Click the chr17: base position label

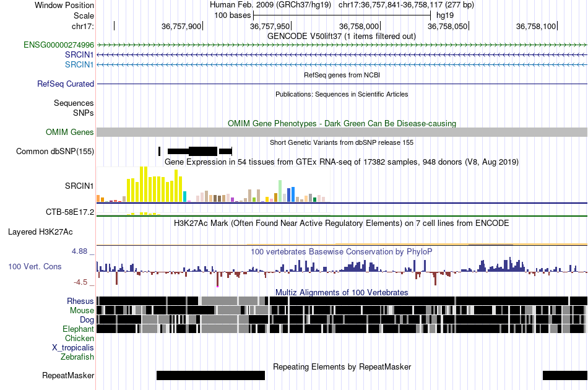[83, 26]
